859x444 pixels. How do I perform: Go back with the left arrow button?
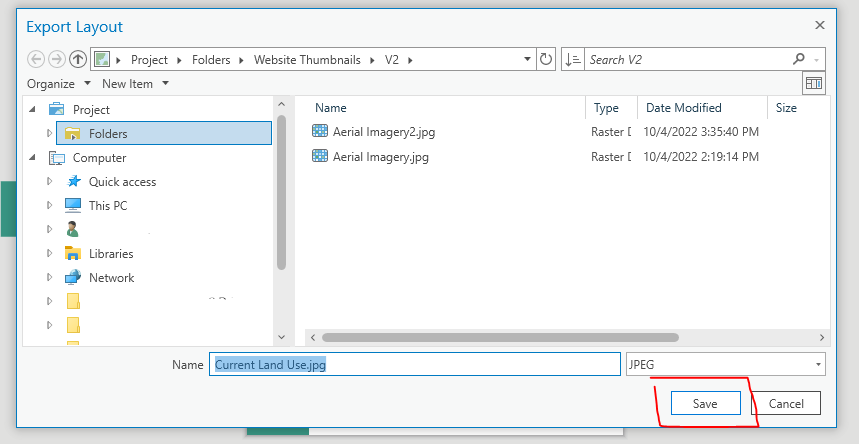tap(36, 59)
